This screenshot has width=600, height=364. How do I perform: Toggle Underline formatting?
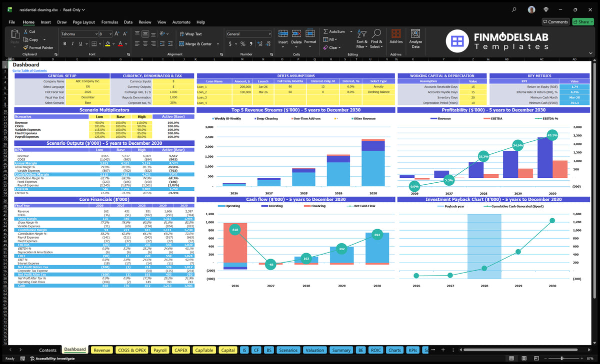(x=80, y=44)
